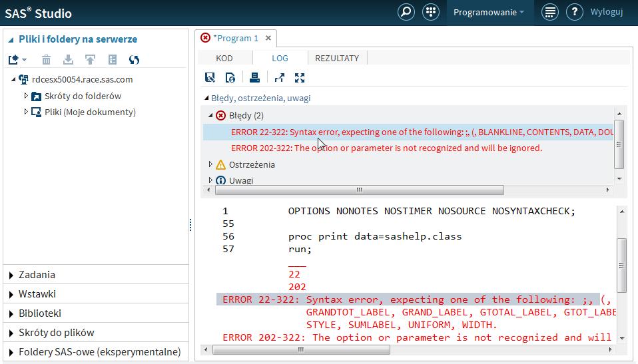The height and width of the screenshot is (364, 638).
Task: Expand the Ostrzeżenia group
Action: (210, 164)
